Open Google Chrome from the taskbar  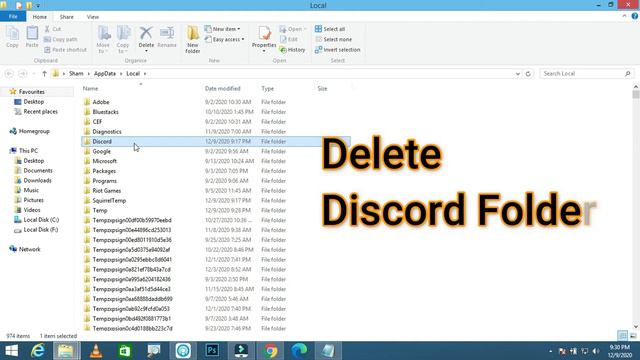(270, 351)
